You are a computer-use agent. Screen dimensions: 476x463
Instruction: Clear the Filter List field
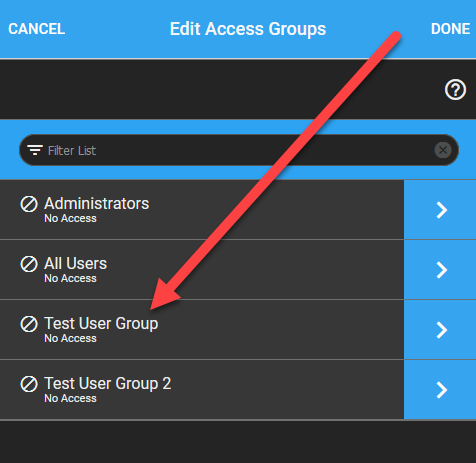443,150
